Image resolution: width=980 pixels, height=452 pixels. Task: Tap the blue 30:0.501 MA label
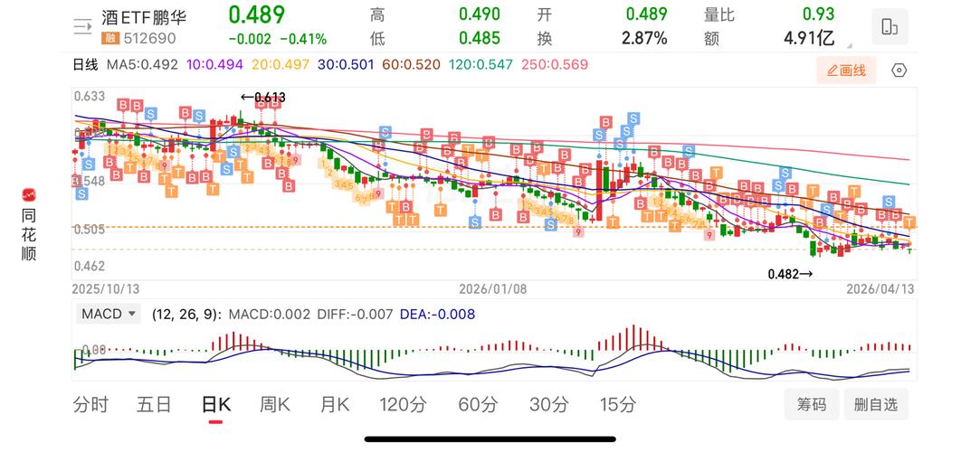(346, 65)
